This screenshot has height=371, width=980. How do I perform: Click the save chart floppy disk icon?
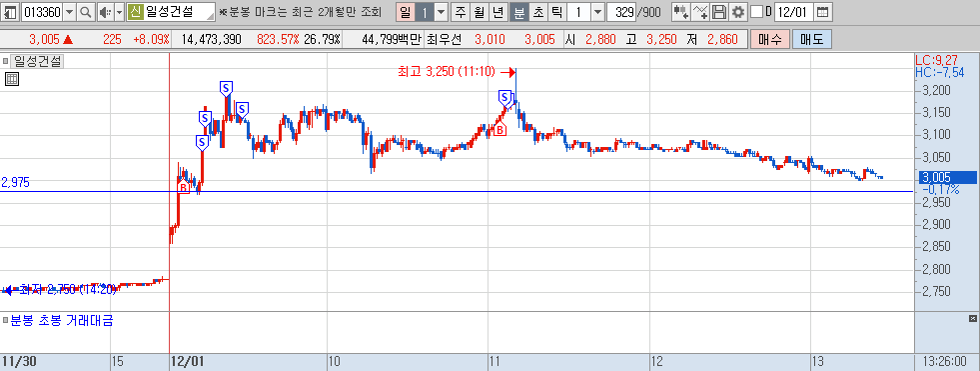click(x=719, y=11)
